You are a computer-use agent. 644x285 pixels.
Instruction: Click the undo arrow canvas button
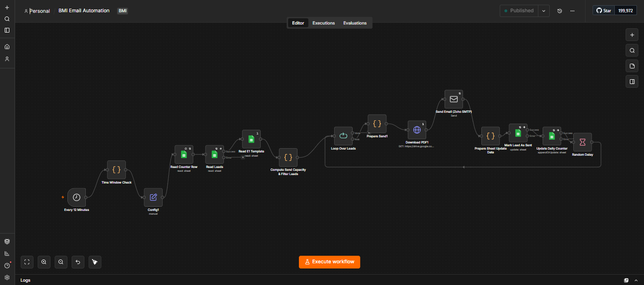click(x=78, y=262)
